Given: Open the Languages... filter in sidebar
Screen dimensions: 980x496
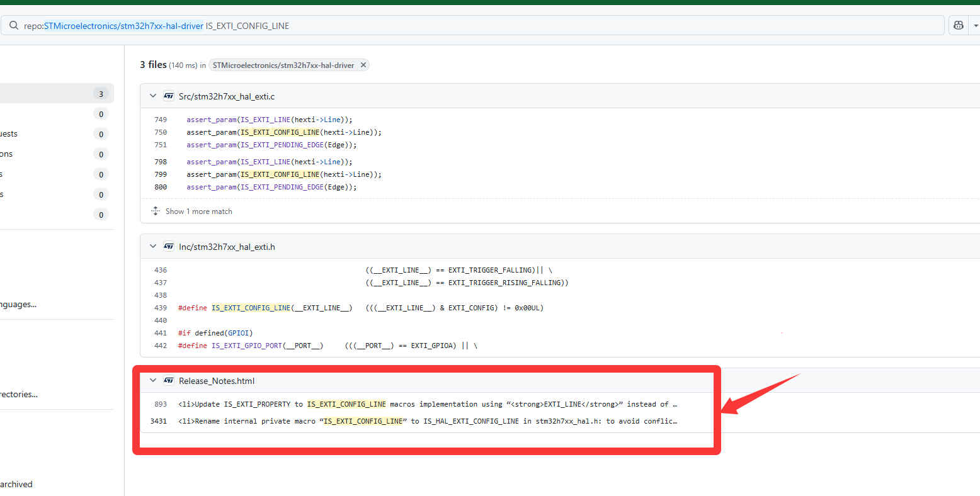Looking at the screenshot, I should coord(18,305).
